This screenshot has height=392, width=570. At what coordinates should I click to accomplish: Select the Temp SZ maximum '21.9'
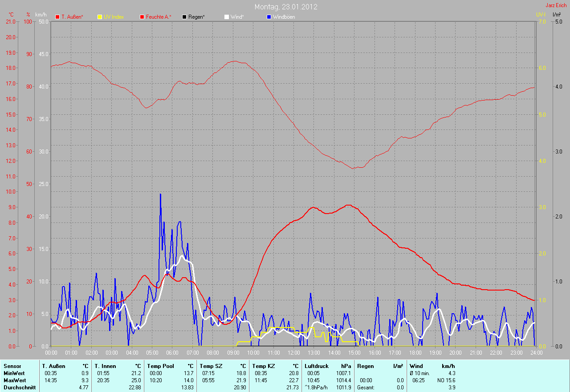pos(241,380)
